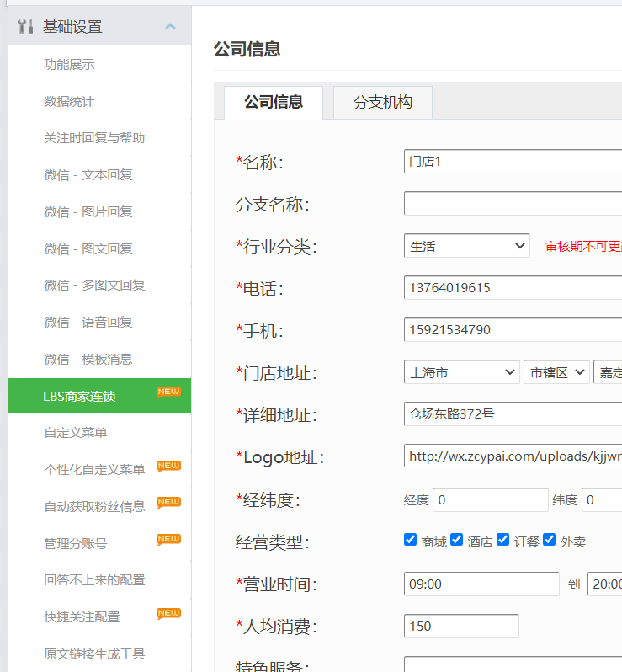Click the 人均消费 field showing 150
622x672 pixels.
[461, 626]
